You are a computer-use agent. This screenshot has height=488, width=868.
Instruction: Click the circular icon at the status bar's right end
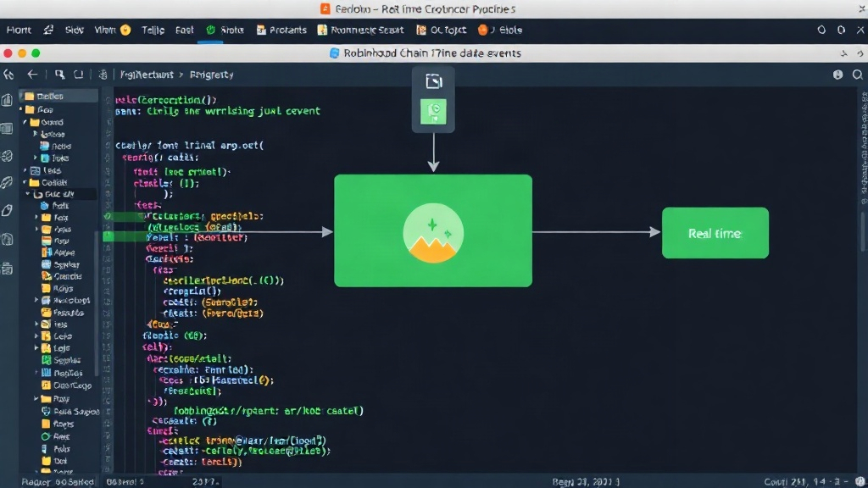860,481
